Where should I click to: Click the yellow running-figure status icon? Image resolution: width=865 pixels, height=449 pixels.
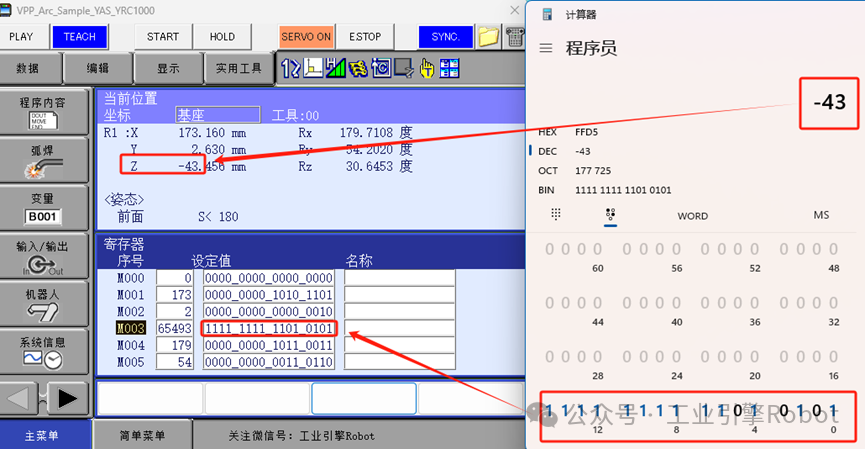[x=358, y=68]
